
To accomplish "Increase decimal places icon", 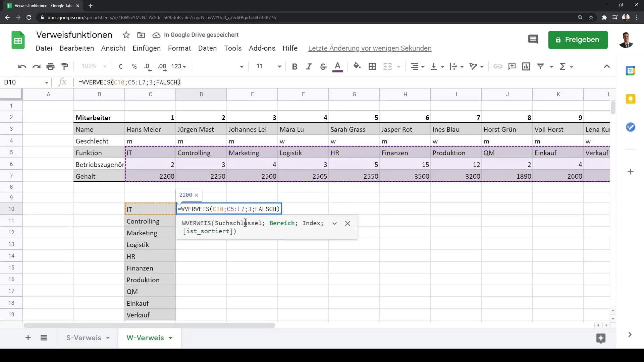I will click(x=162, y=67).
